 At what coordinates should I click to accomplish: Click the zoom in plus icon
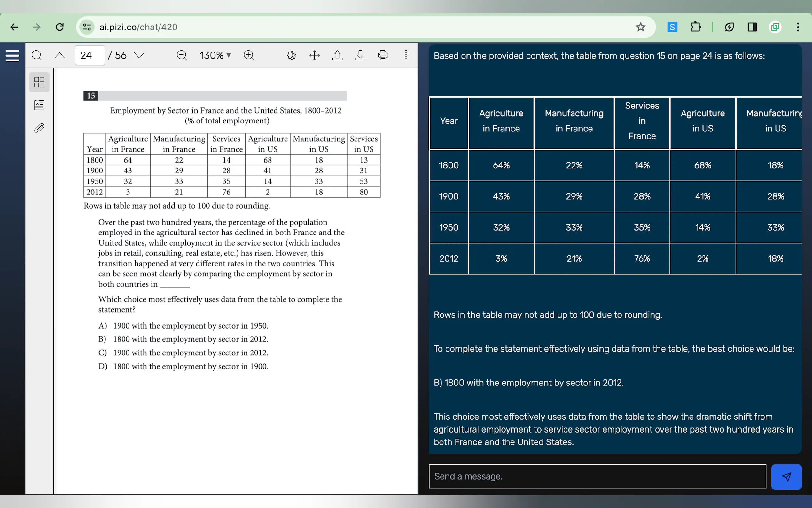click(x=249, y=55)
